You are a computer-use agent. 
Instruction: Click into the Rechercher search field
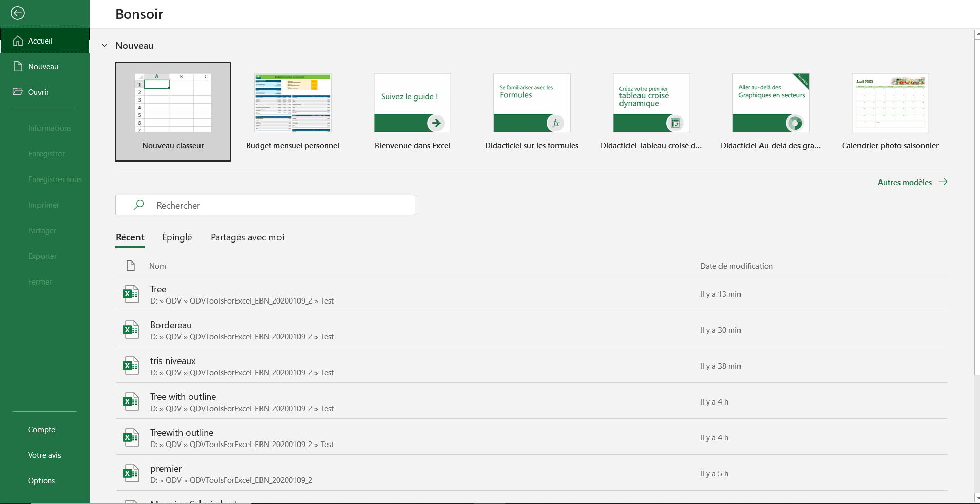click(265, 205)
